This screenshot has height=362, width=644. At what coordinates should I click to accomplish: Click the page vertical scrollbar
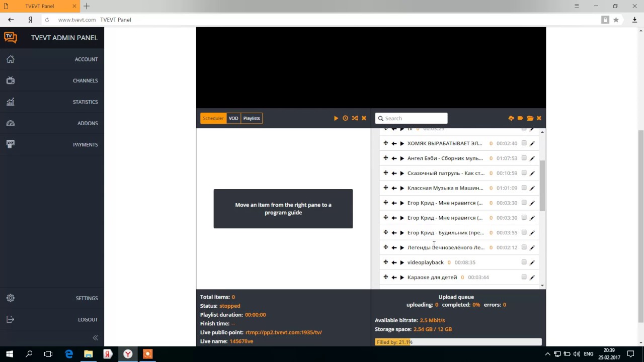(640, 226)
